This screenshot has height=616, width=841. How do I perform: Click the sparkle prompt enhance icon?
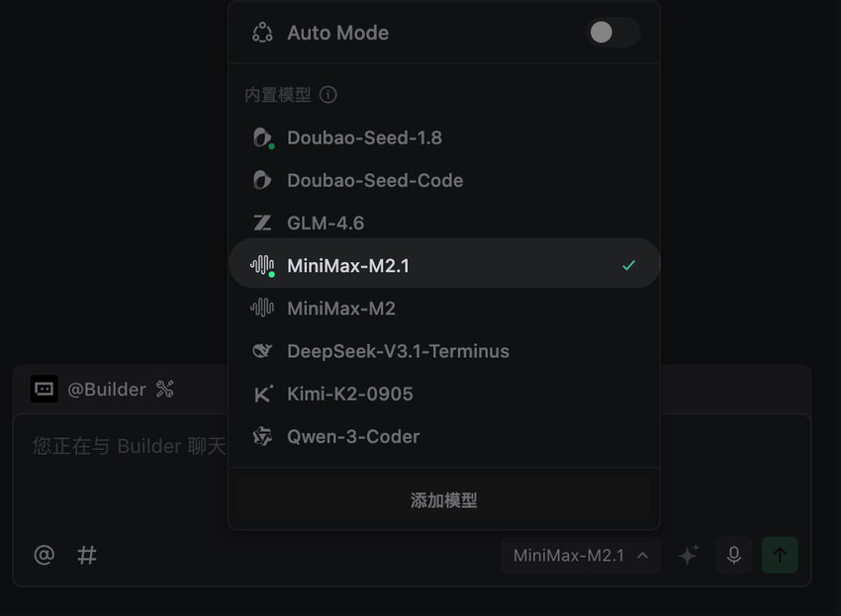coord(688,556)
